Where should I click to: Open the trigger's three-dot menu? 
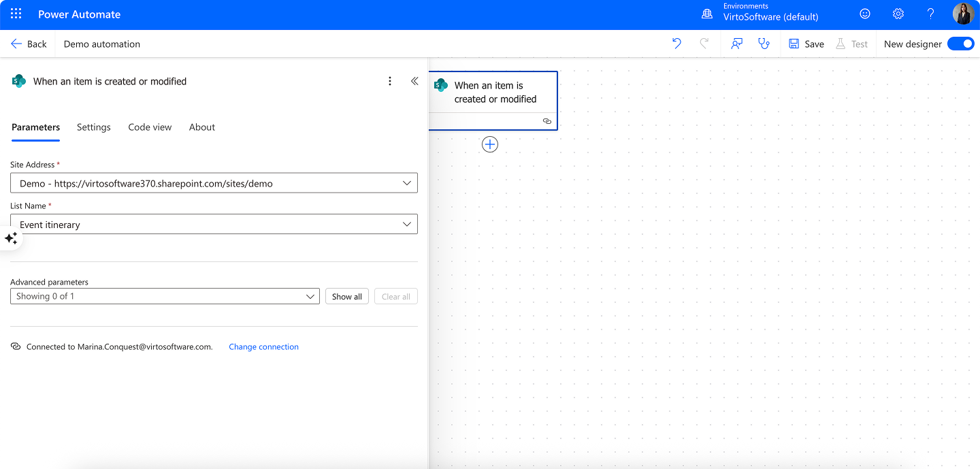[390, 80]
